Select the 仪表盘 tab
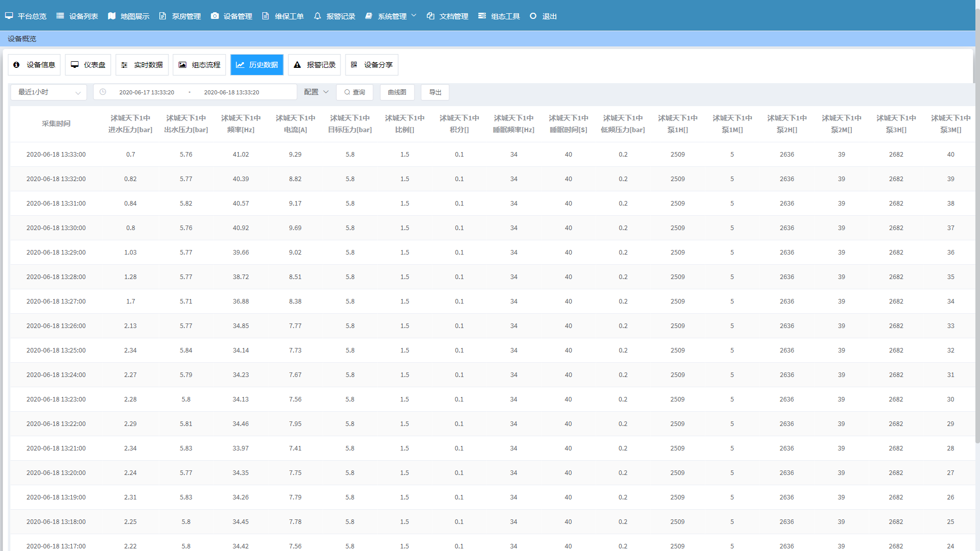Image resolution: width=980 pixels, height=551 pixels. coord(88,65)
